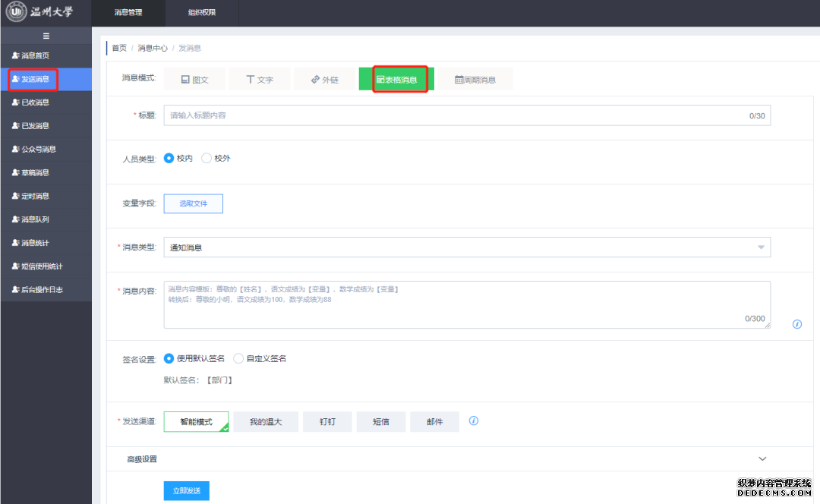Choose 自定义签名 custom signature option
Screen dimensions: 820x504
(238, 358)
